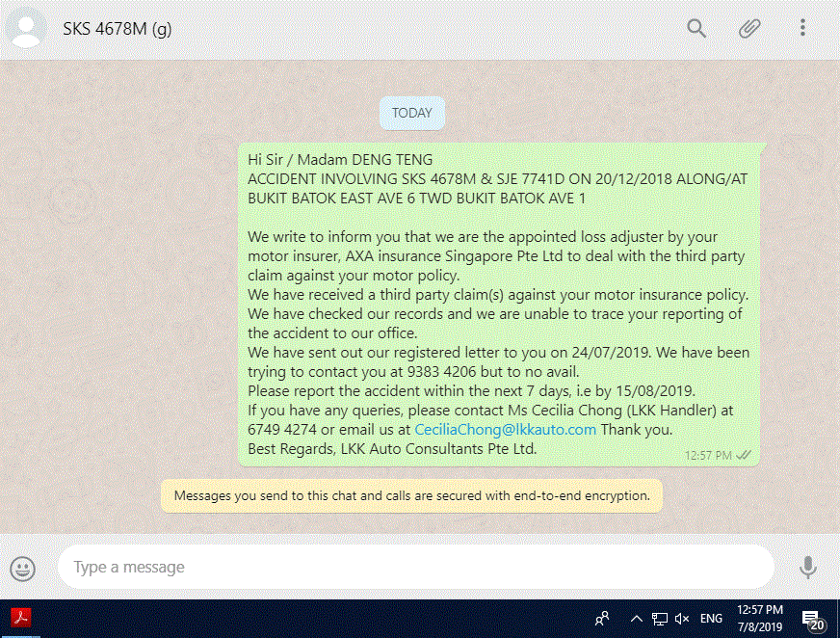Open CeciliaChong@lkkauto.com email link
840x638 pixels.
(x=505, y=430)
